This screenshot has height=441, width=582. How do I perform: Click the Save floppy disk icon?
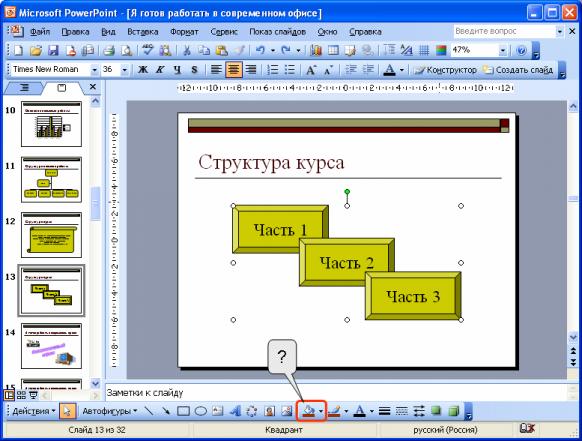tap(53, 50)
